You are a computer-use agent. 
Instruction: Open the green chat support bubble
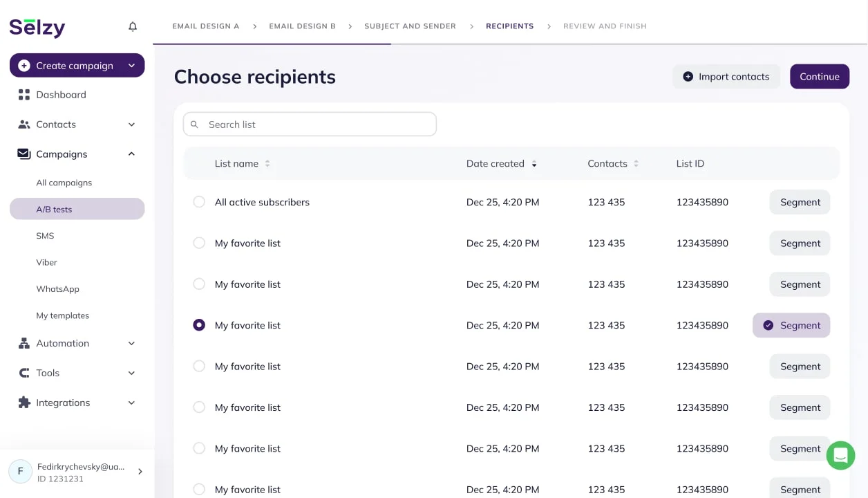point(840,455)
